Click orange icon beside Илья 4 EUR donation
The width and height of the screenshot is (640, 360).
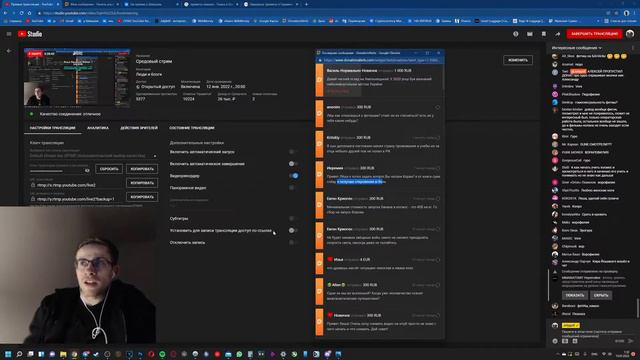pos(319,263)
